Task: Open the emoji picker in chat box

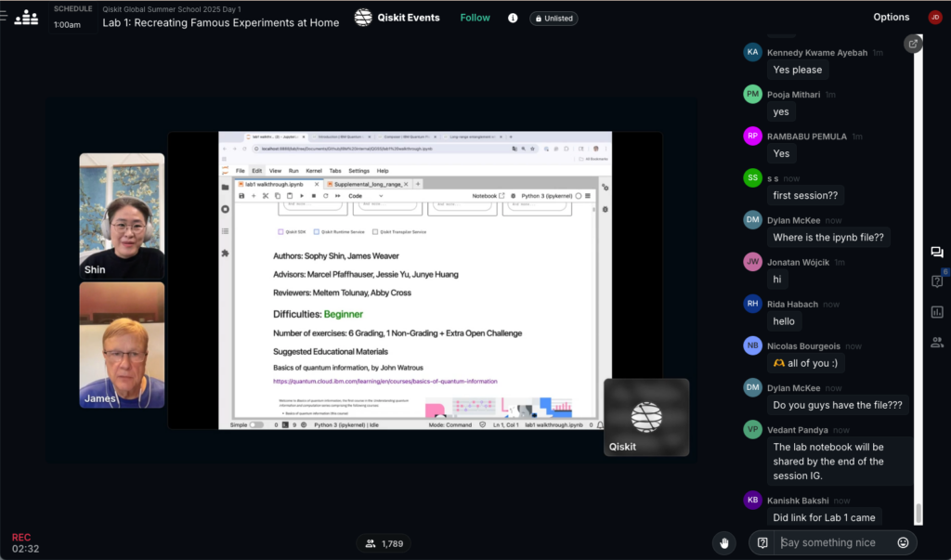Action: [903, 542]
